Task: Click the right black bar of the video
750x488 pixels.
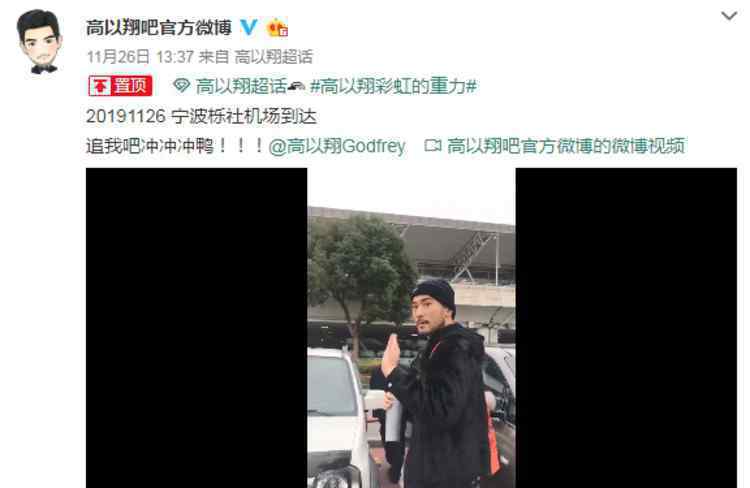Action: click(626, 328)
